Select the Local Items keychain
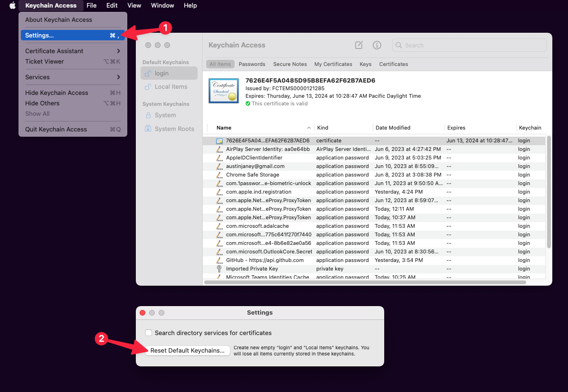 pyautogui.click(x=170, y=87)
